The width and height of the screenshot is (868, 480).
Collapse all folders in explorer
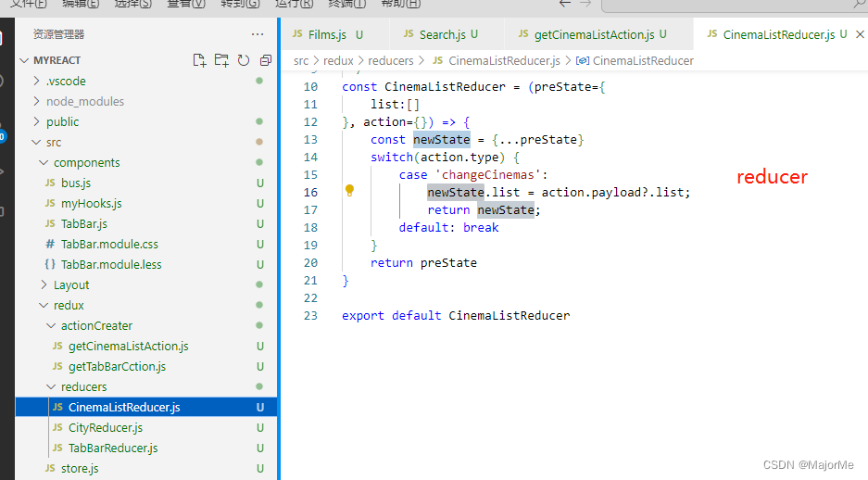(x=266, y=60)
